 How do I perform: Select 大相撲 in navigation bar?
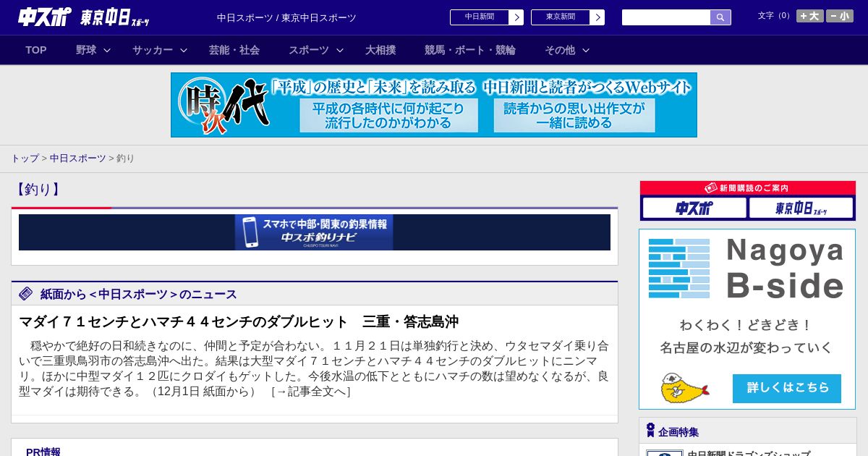click(380, 50)
